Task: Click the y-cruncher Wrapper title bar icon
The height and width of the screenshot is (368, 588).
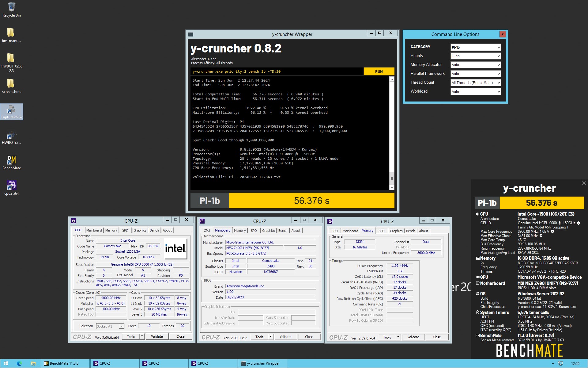Action: coord(191,34)
